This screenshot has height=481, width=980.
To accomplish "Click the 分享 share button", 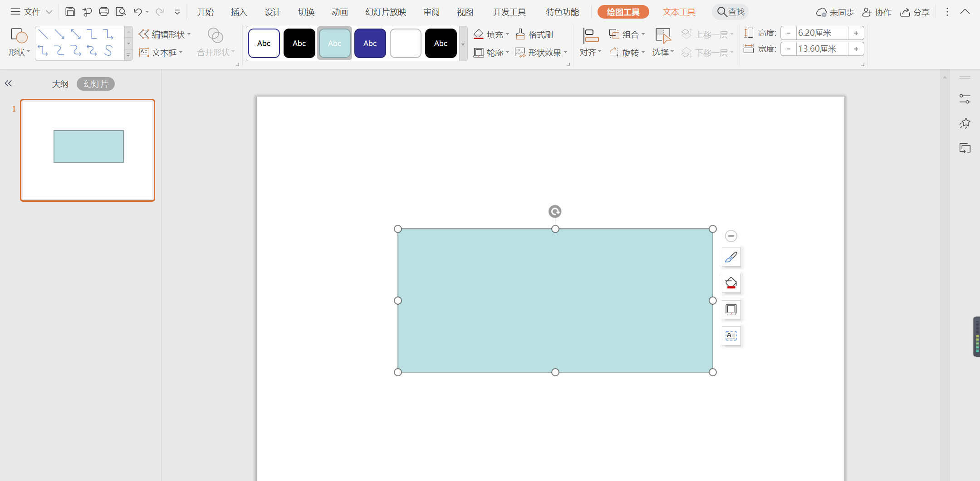I will pos(915,12).
